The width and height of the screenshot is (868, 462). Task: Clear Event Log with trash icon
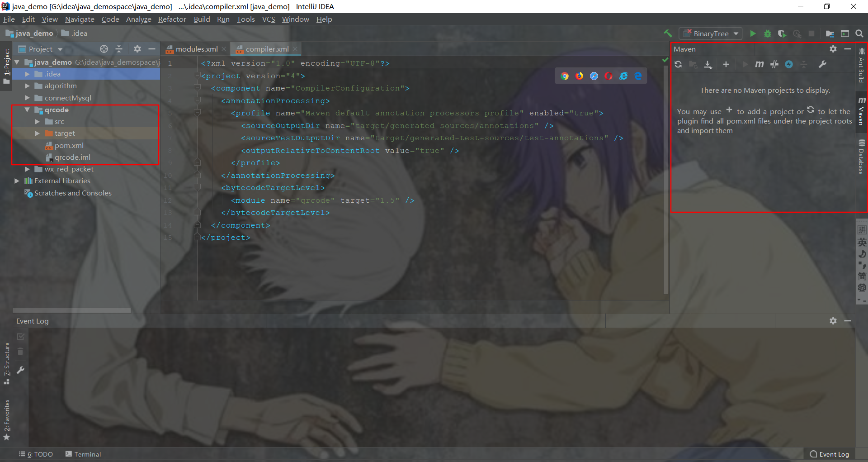click(x=20, y=351)
